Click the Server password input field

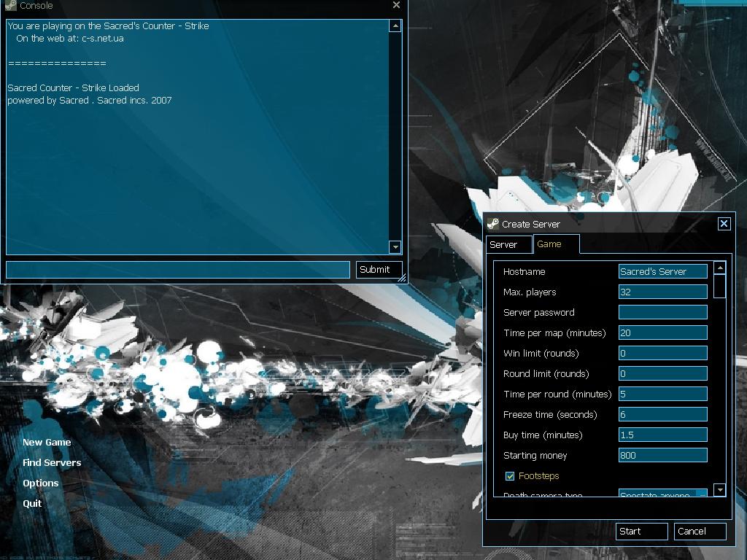[662, 312]
